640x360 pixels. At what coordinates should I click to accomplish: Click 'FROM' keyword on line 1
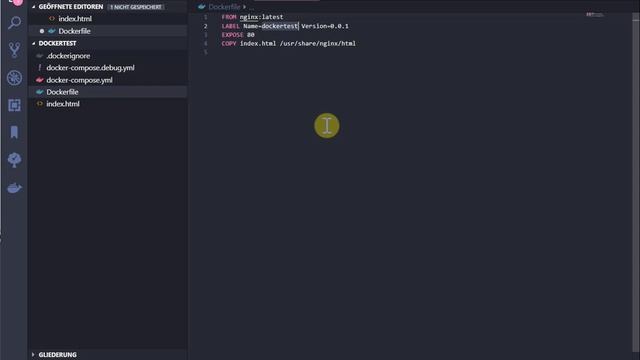(229, 17)
